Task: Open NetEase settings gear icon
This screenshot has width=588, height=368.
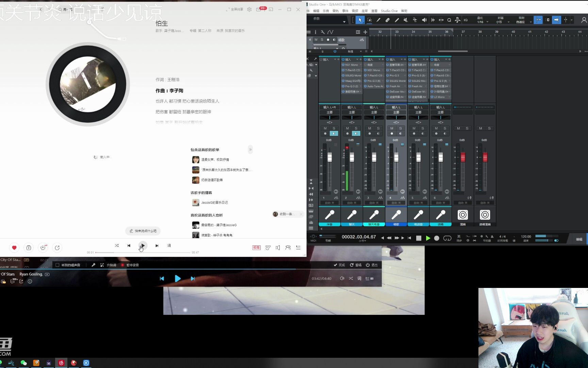Action: [249, 10]
